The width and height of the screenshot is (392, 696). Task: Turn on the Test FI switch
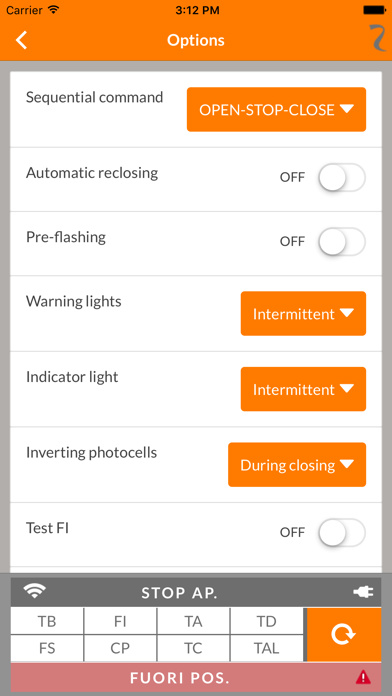tap(342, 532)
